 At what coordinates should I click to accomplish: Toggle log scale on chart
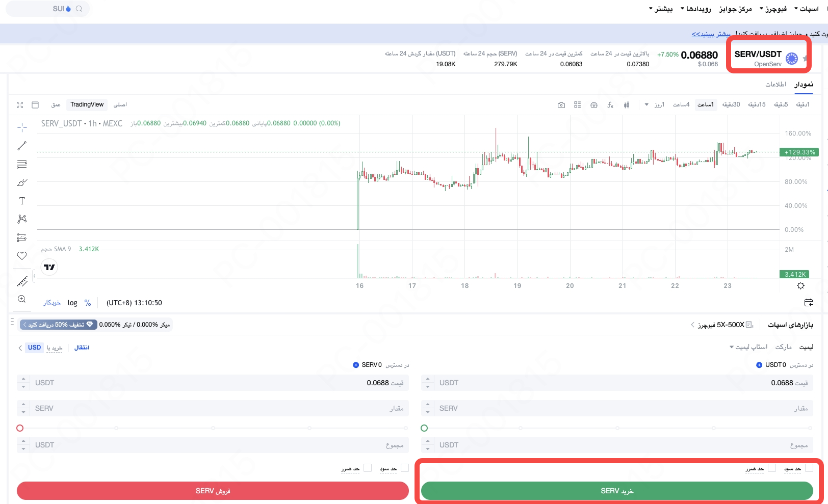click(x=72, y=303)
